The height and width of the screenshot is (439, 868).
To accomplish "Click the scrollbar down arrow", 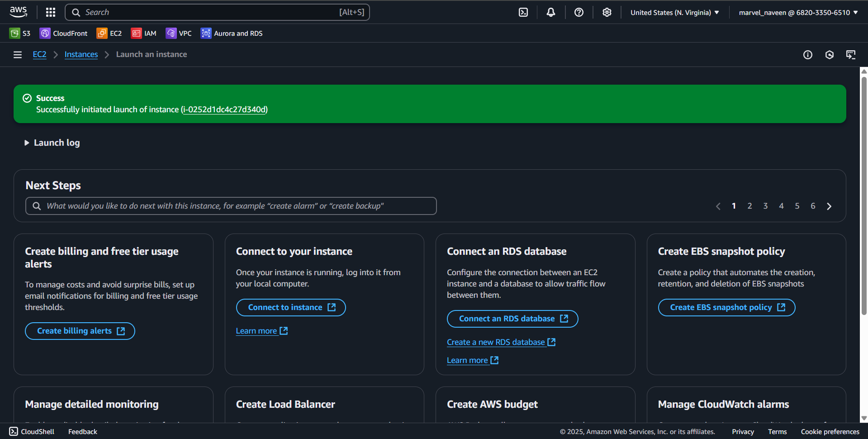I will pos(864,419).
